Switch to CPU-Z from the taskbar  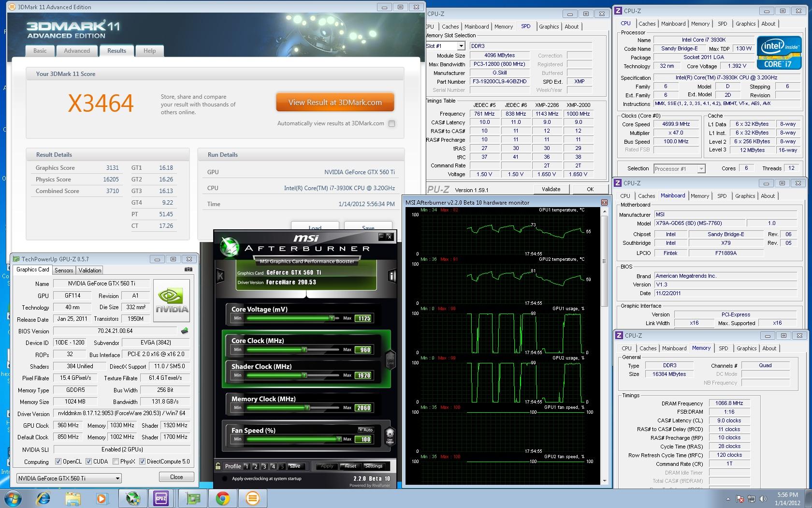click(x=161, y=498)
